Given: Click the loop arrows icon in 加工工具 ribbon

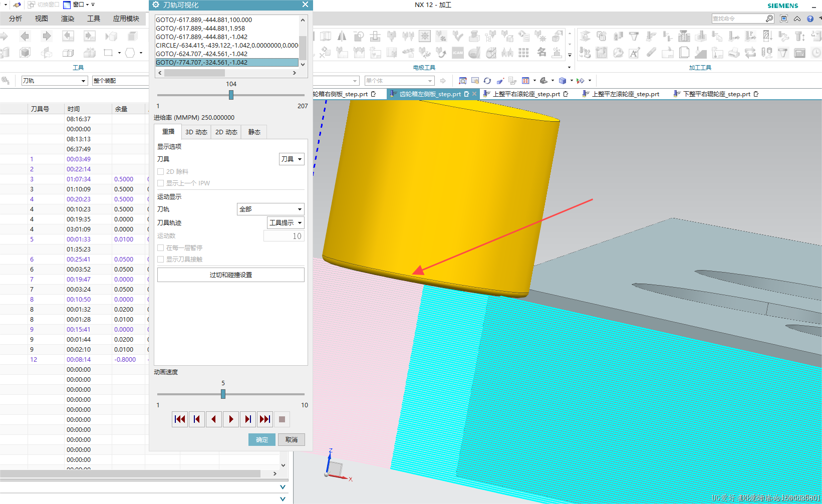Looking at the screenshot, I should [750, 53].
